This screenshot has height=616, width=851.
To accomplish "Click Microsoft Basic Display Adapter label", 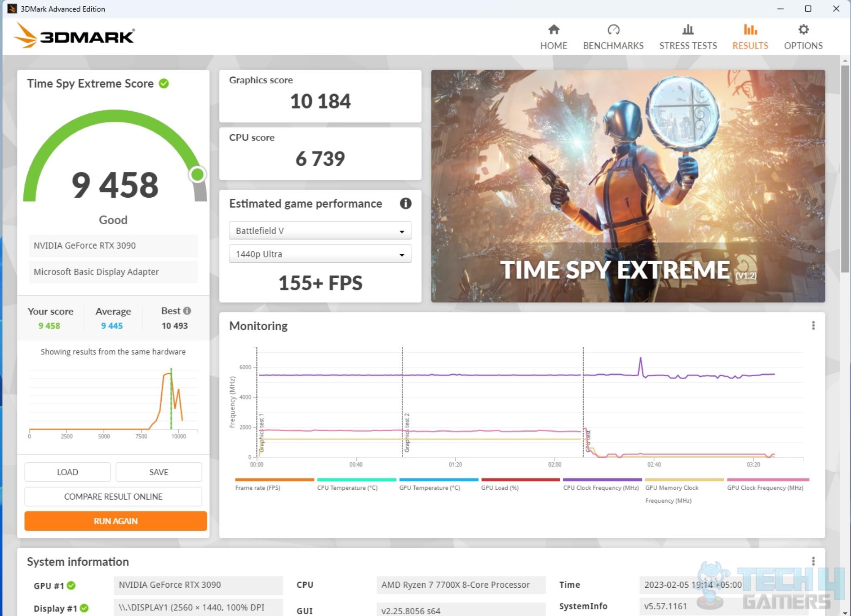I will click(x=113, y=272).
